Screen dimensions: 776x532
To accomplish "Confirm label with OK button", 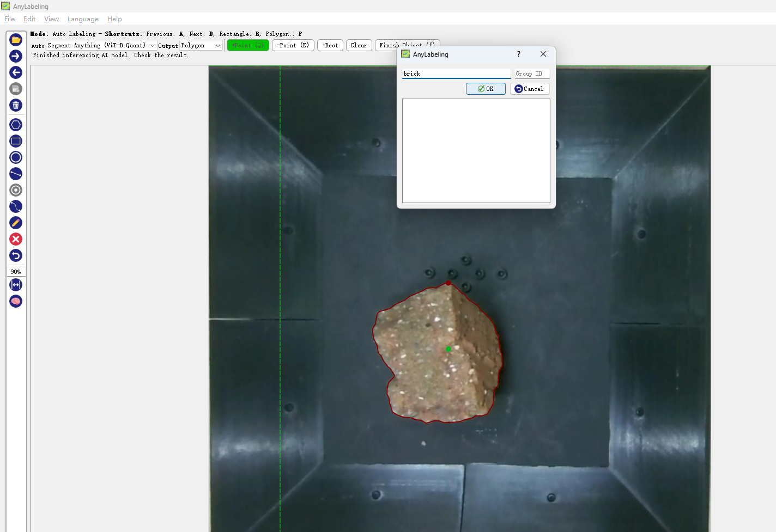I will pos(486,89).
